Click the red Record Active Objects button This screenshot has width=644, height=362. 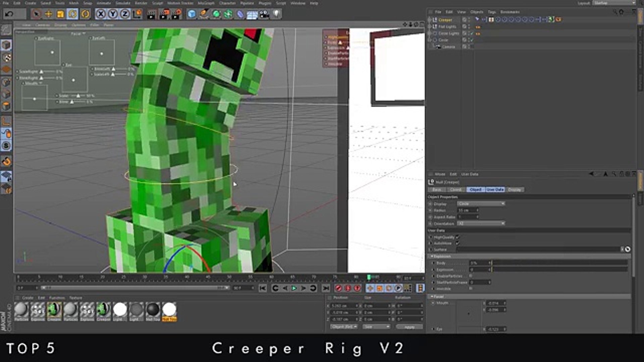point(338,288)
